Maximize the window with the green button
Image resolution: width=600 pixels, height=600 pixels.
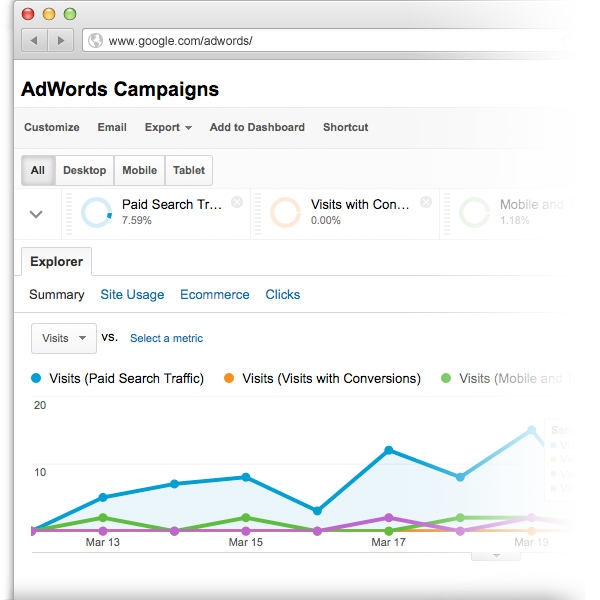click(x=70, y=14)
